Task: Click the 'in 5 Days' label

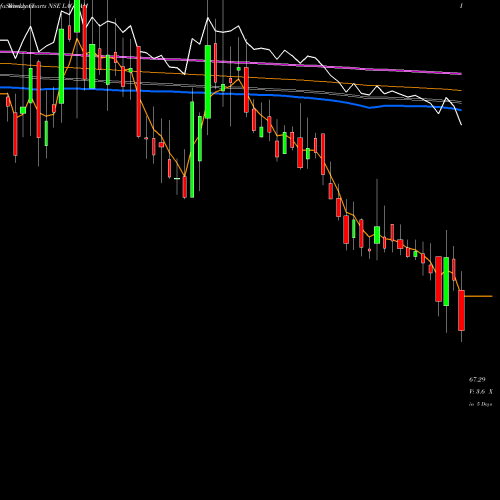Action: (480, 404)
